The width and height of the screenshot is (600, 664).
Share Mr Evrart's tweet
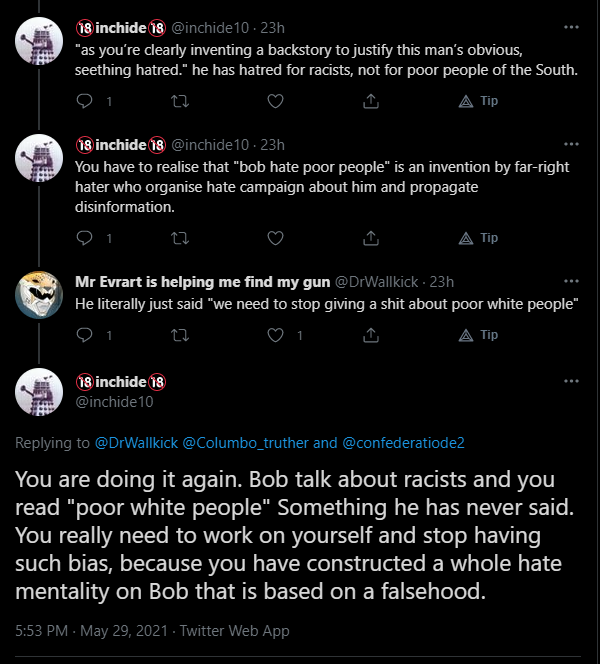click(370, 335)
